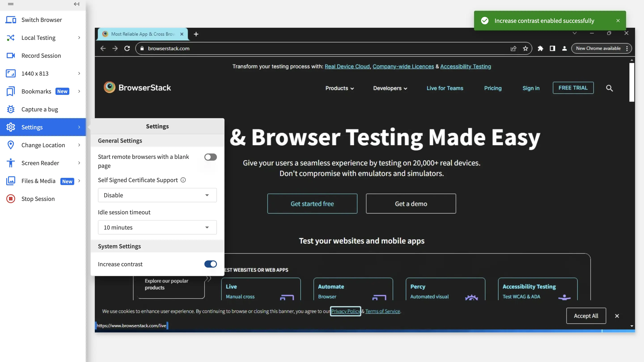644x362 pixels.
Task: Expand the Products menu on BrowserStack
Action: [339, 88]
